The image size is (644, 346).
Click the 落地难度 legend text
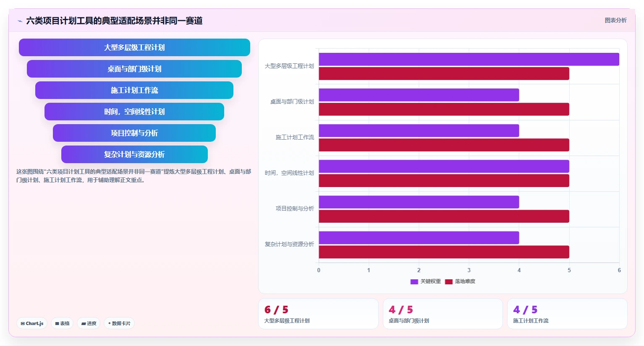pyautogui.click(x=465, y=281)
